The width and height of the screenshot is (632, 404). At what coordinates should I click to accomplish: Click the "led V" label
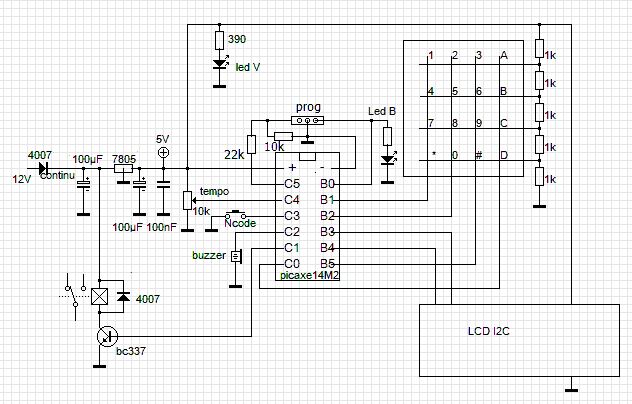[x=247, y=67]
